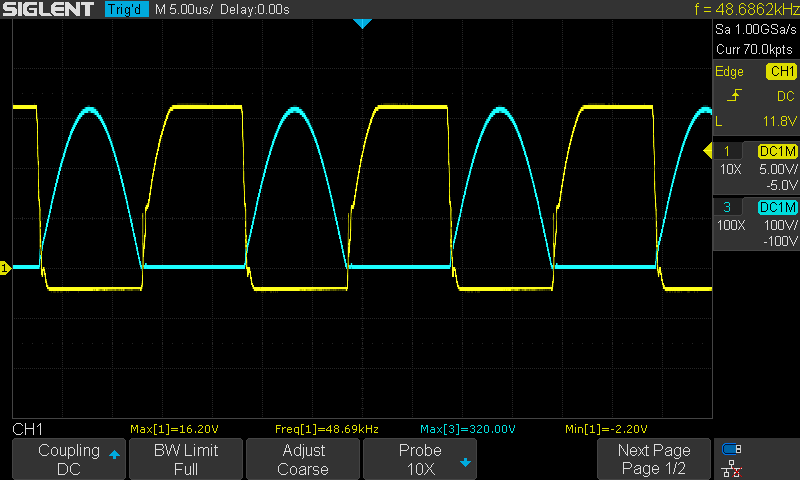Click the trigger coupling DC label
This screenshot has height=480, width=800.
786,96
